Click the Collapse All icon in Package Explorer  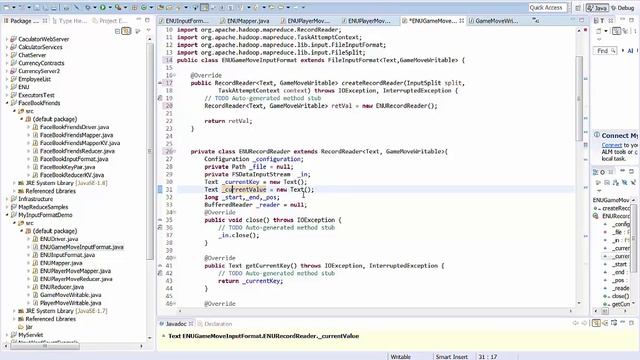tap(118, 31)
